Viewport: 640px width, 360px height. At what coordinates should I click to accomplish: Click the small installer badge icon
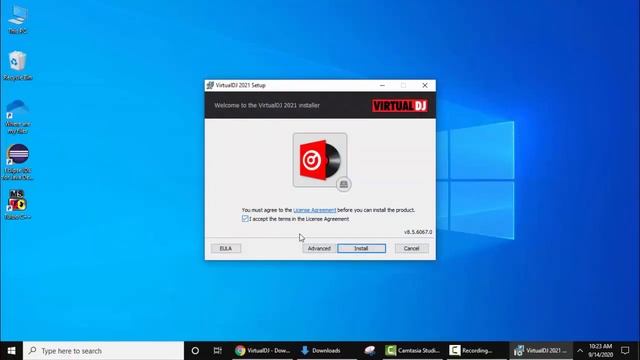tap(344, 184)
